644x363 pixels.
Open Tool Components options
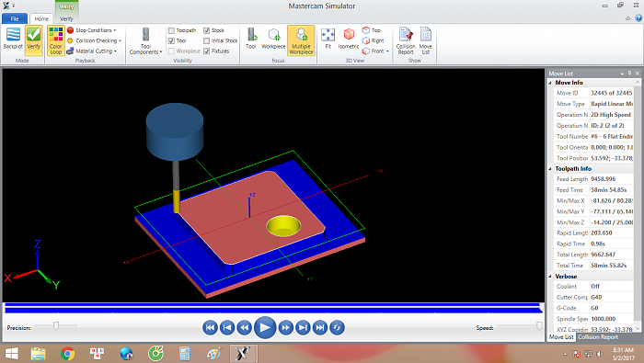click(145, 41)
